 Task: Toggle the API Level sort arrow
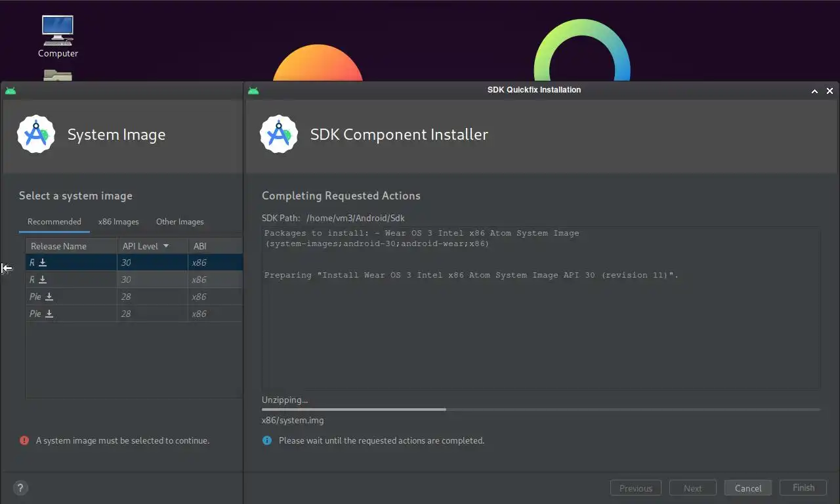[x=166, y=246]
